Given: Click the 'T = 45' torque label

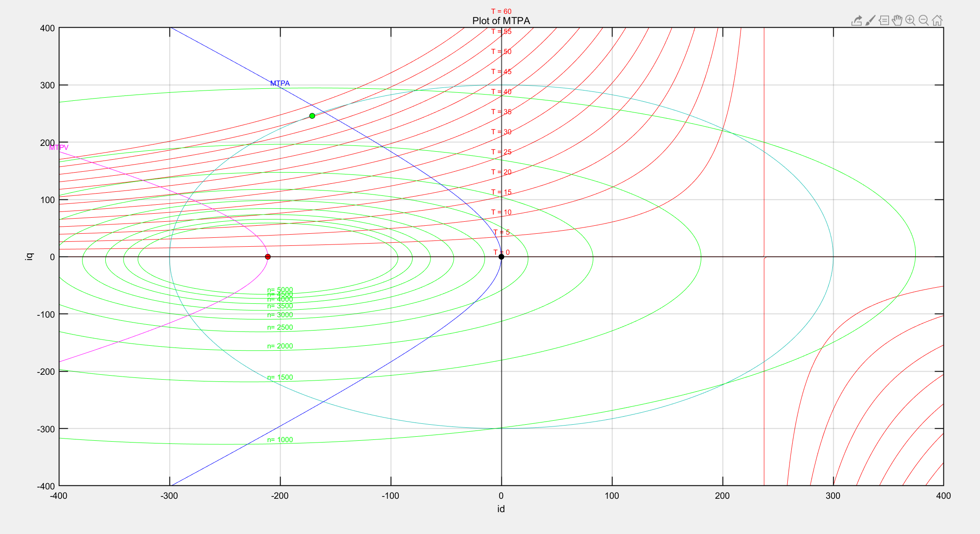Looking at the screenshot, I should 501,72.
